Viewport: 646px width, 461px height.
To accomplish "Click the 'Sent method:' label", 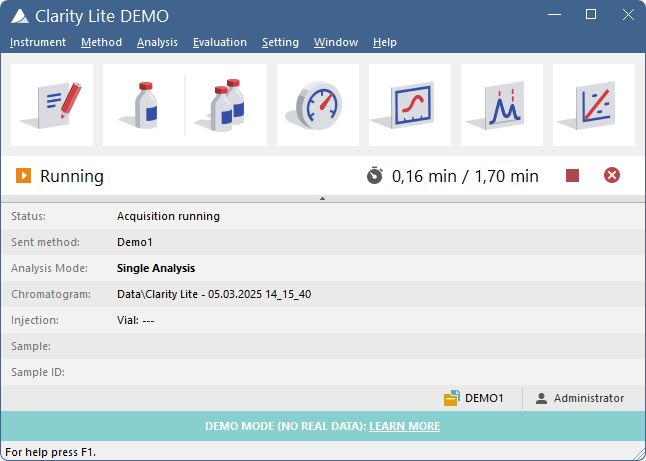I will click(x=45, y=242).
